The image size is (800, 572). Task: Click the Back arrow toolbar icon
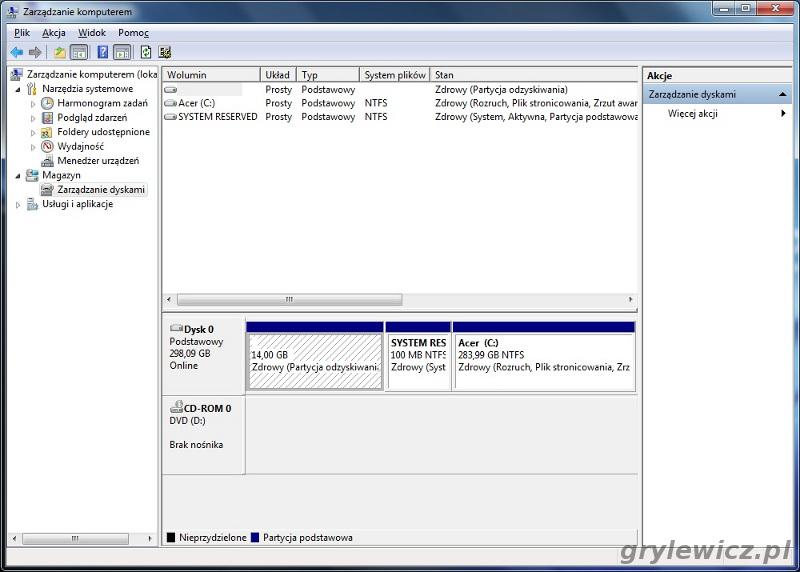click(x=16, y=52)
